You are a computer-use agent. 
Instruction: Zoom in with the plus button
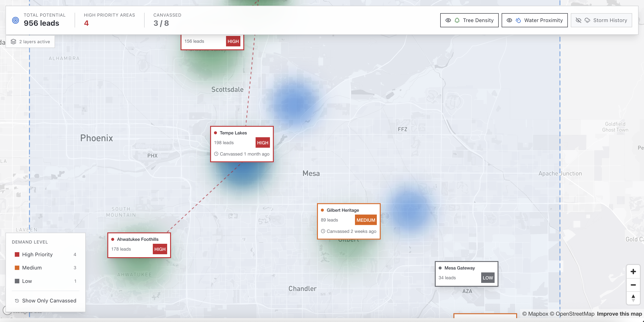click(633, 272)
